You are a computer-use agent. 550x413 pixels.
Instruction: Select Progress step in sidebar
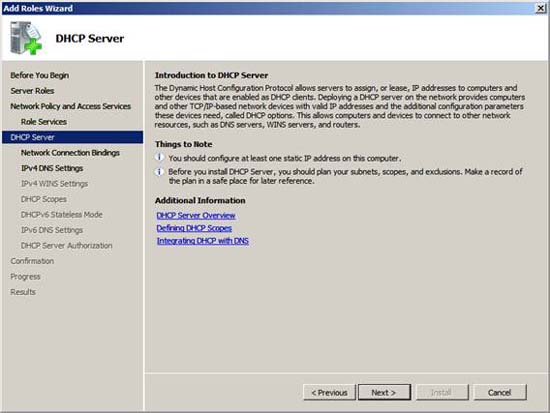pyautogui.click(x=25, y=277)
